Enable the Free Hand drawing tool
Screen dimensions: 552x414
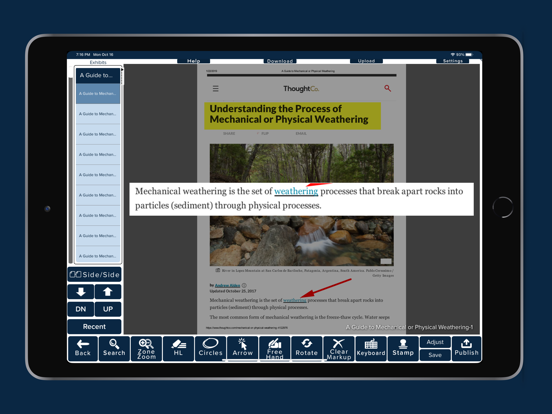[274, 348]
